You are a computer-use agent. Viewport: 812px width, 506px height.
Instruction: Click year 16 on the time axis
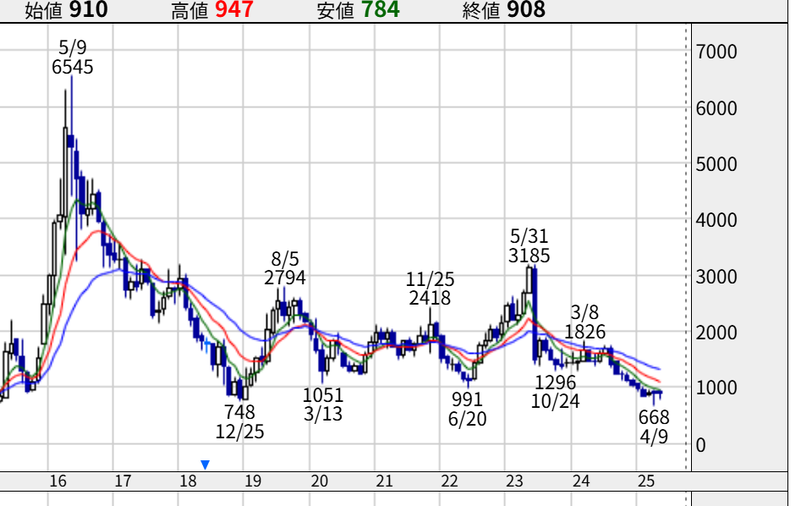pyautogui.click(x=58, y=481)
